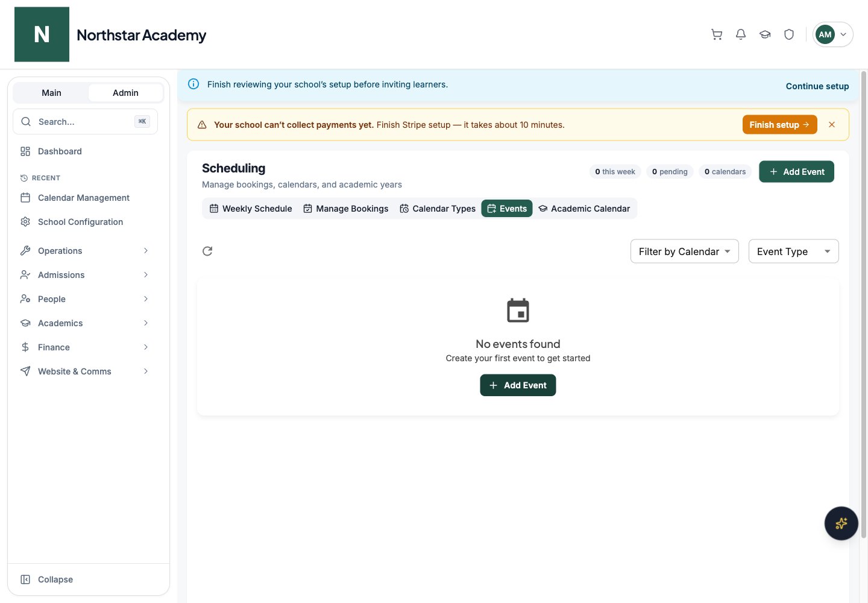Open the shopping cart icon

[717, 34]
